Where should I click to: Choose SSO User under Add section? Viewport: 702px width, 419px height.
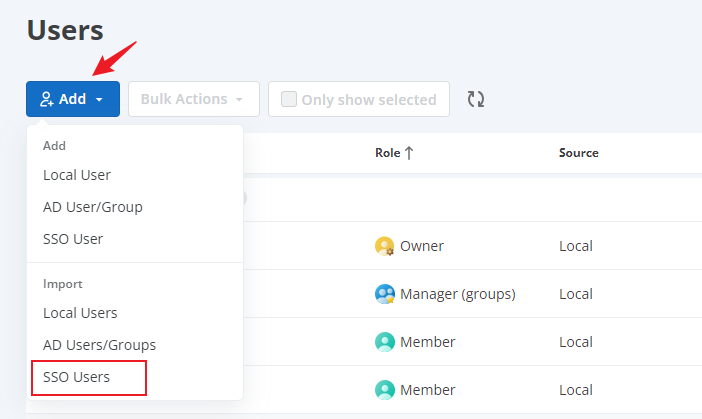click(73, 239)
